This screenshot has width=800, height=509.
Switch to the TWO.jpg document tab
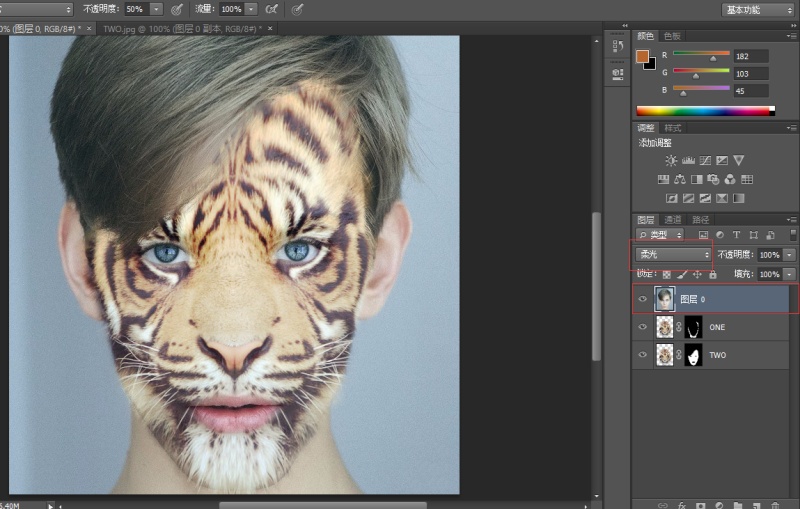click(182, 29)
